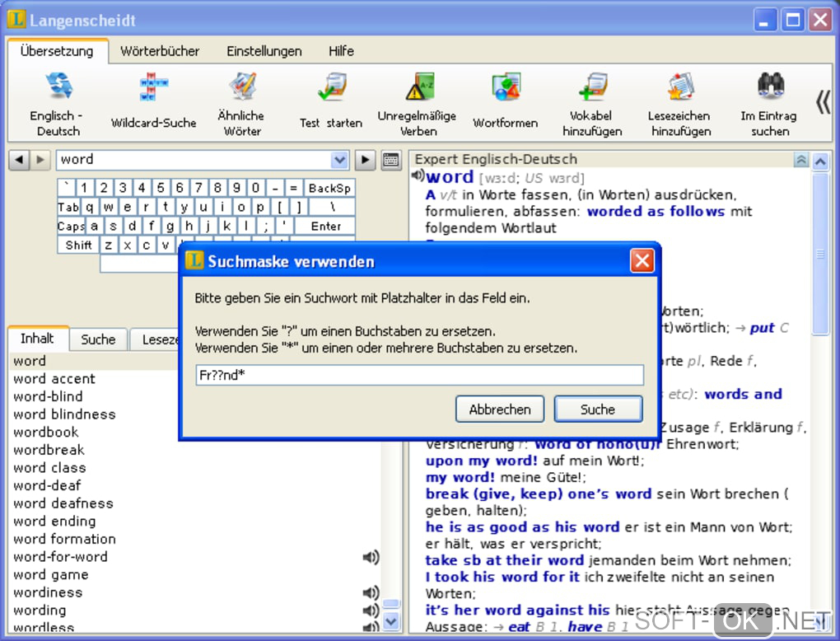Maximize the Langenscheidt window
This screenshot has height=641, width=840.
793,21
